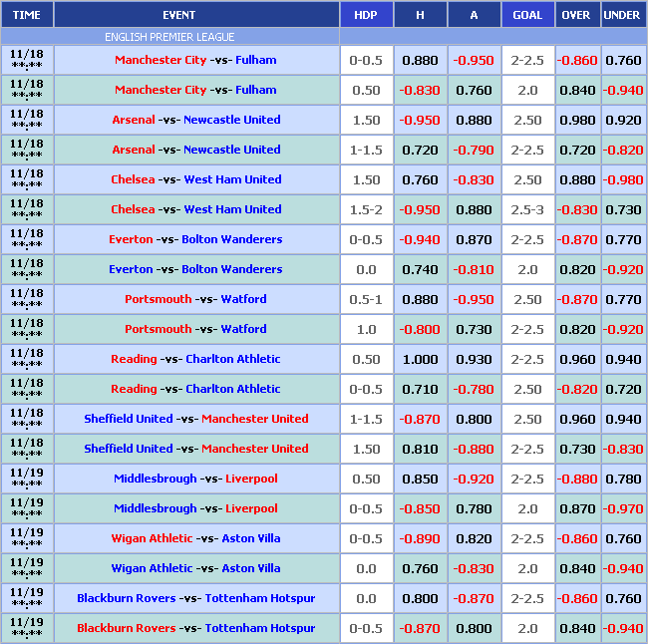Open Arsenal link in 1-1.5 handicap row
648x644 pixels.
coord(134,150)
